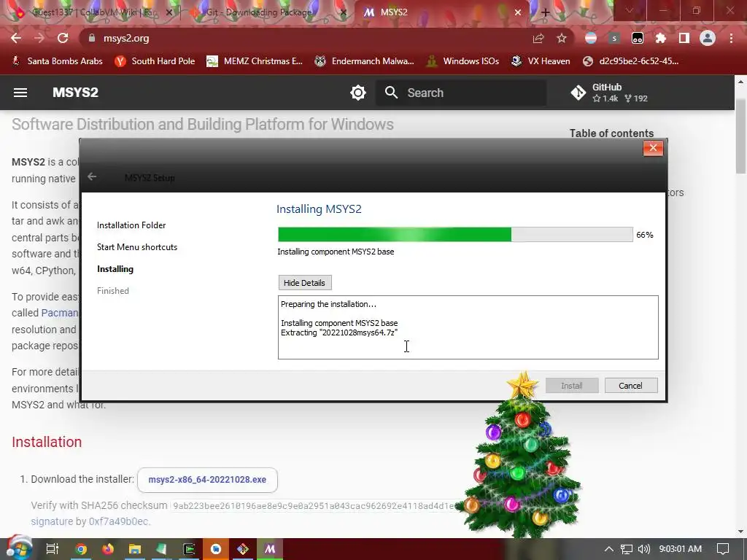Open Firefox from the taskbar
This screenshot has height=560, width=747.
point(108,549)
